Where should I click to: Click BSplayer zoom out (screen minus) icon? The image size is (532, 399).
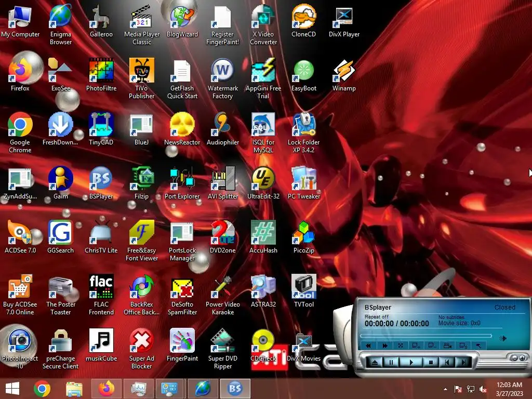[432, 345]
